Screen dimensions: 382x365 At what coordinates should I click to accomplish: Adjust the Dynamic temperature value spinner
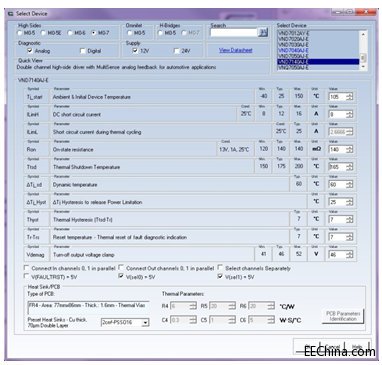[349, 184]
